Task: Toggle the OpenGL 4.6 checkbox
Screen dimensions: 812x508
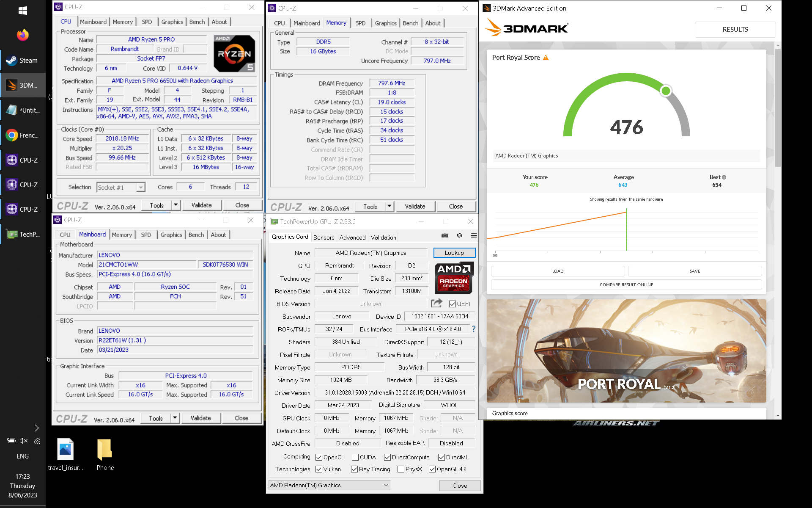Action: point(432,469)
